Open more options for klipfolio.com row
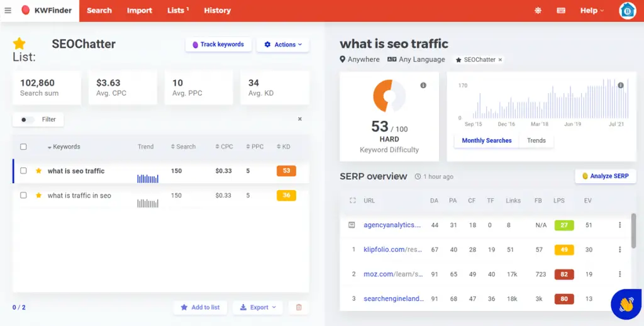 pyautogui.click(x=619, y=250)
